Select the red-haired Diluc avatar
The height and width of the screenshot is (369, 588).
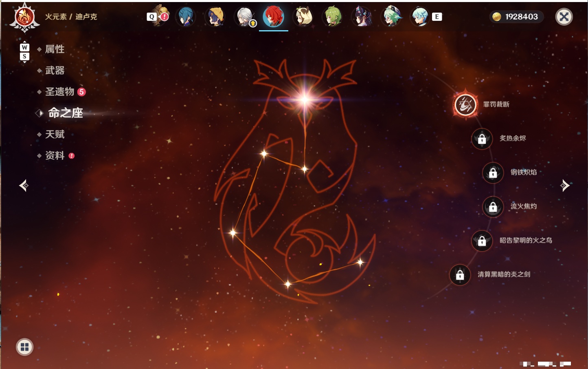274,17
